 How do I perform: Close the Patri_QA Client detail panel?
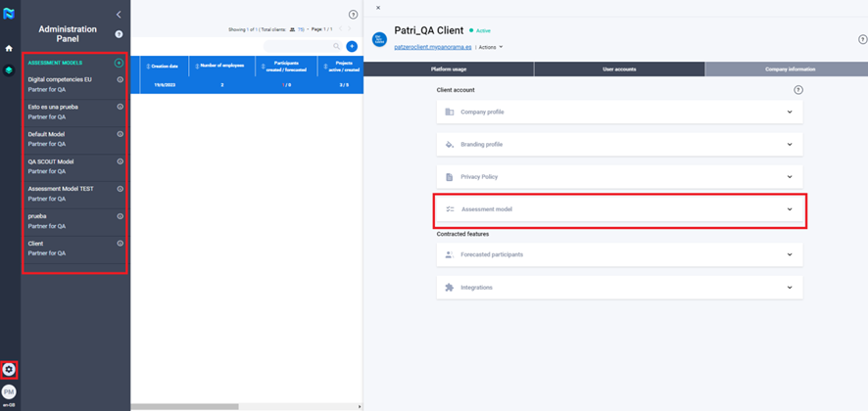(378, 8)
